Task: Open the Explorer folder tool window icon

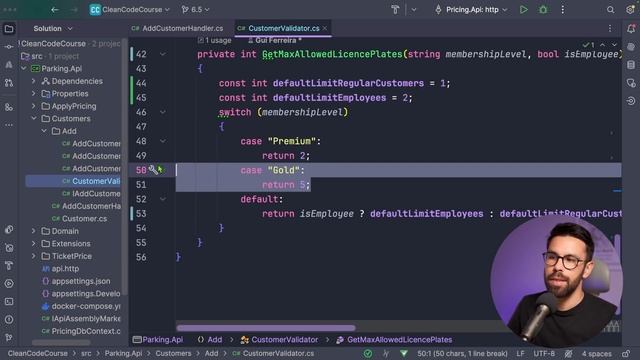Action: (9, 29)
